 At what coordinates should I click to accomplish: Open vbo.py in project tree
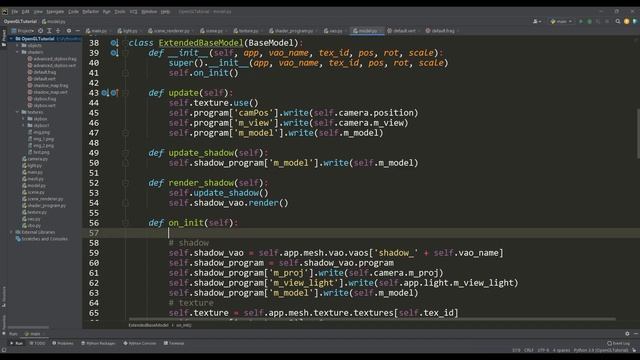(31, 225)
